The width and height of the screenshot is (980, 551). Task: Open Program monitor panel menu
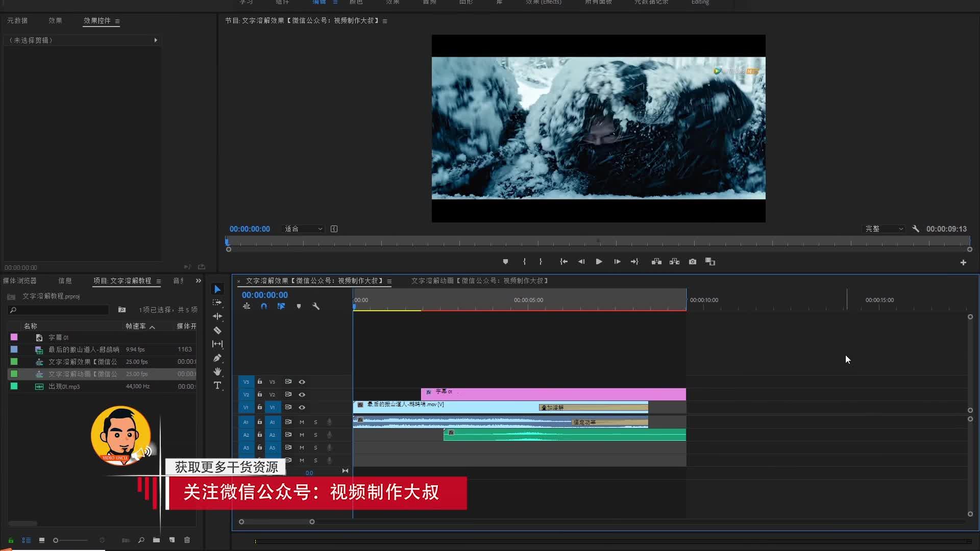(x=385, y=21)
